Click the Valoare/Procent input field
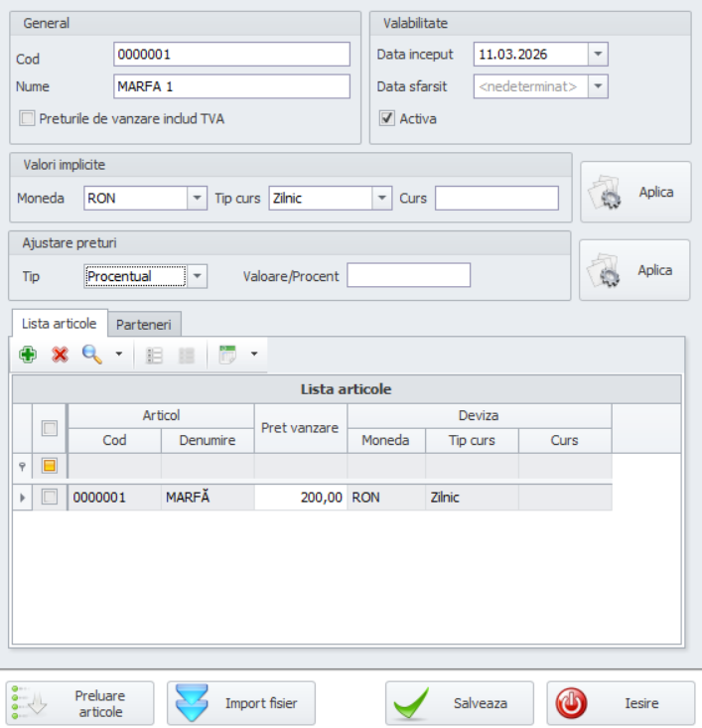The width and height of the screenshot is (702, 728). [408, 276]
